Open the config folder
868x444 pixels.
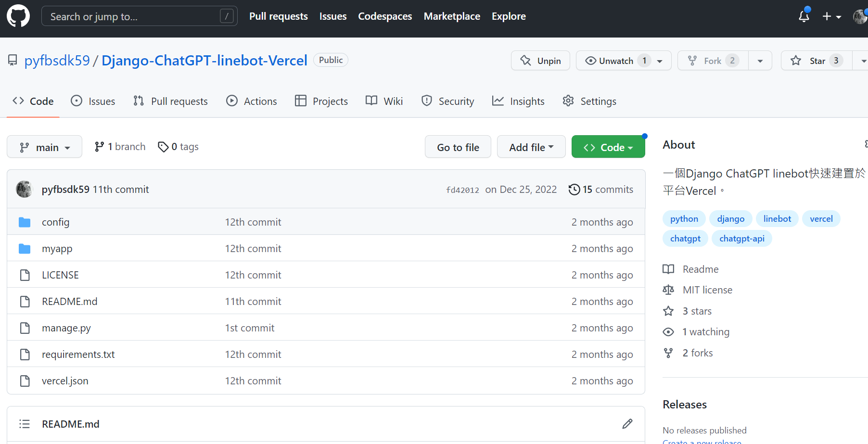(56, 222)
